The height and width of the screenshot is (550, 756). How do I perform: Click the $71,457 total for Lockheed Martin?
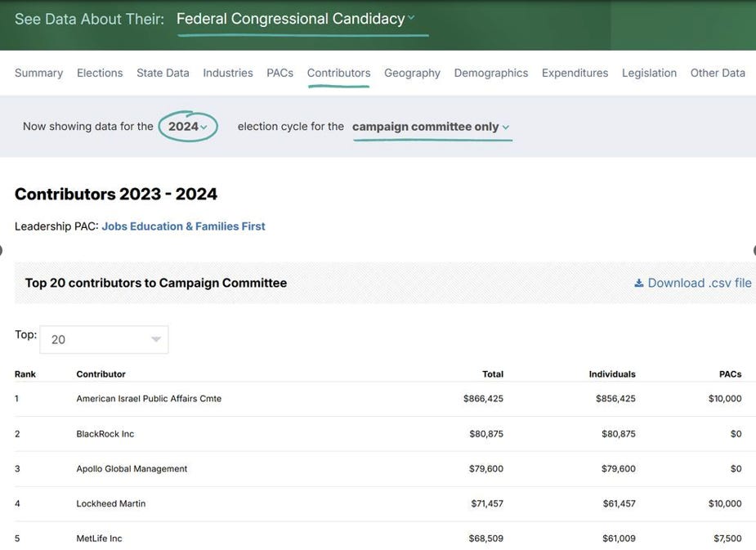[487, 503]
